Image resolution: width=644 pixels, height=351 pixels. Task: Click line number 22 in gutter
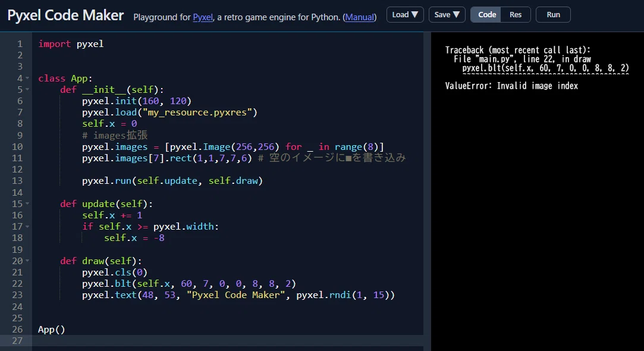tap(17, 284)
